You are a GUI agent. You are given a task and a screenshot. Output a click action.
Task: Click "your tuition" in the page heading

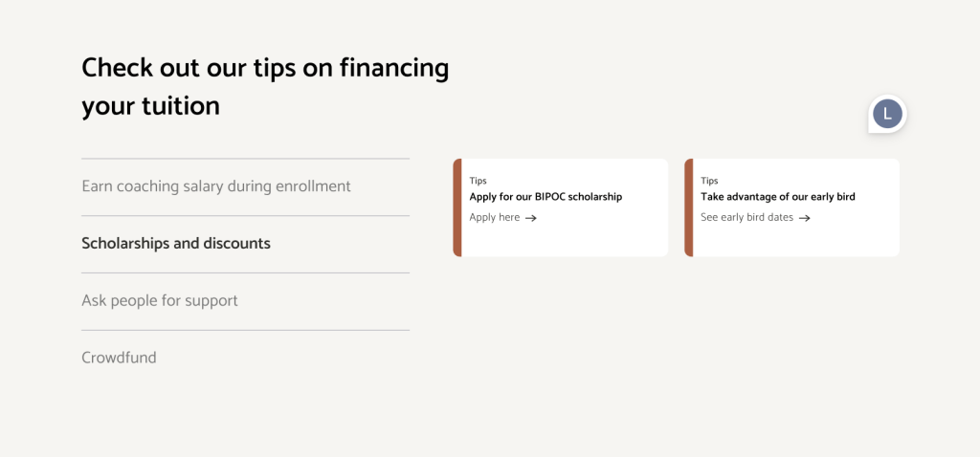pos(150,106)
